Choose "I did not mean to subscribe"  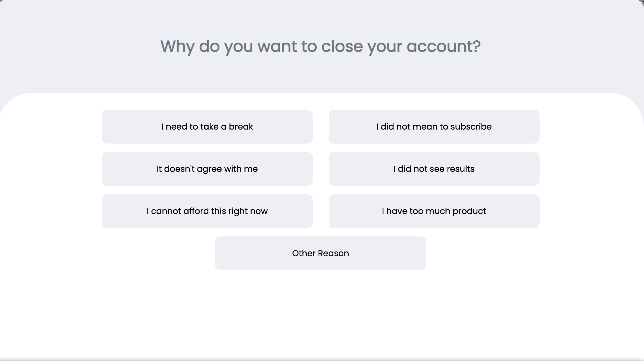[434, 127]
